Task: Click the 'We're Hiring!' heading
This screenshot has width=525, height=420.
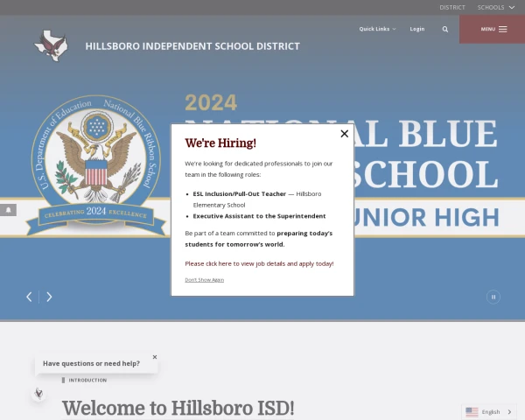Action: click(x=220, y=143)
